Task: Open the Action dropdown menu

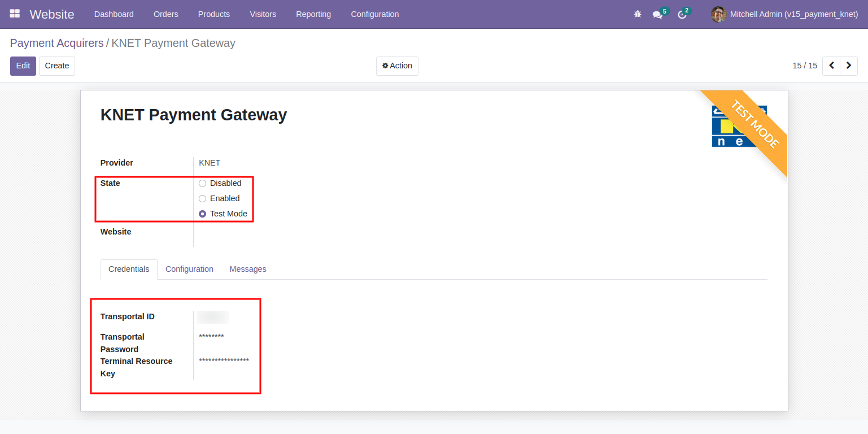Action: 397,66
